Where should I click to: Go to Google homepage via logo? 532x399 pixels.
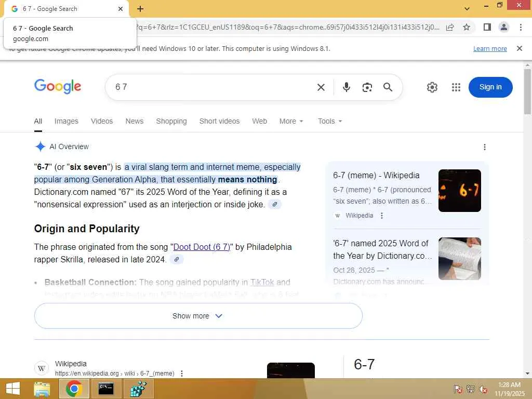click(x=58, y=86)
